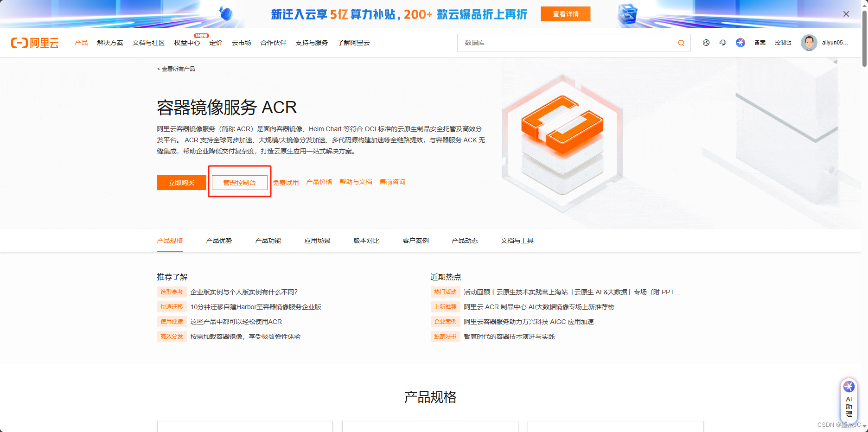Open the aliyun05… account name menu
868x432 pixels.
click(835, 43)
